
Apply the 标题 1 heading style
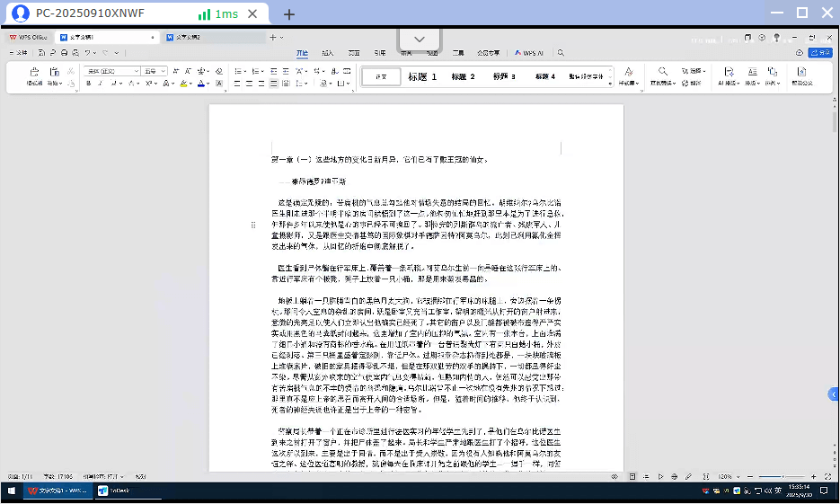tap(422, 76)
